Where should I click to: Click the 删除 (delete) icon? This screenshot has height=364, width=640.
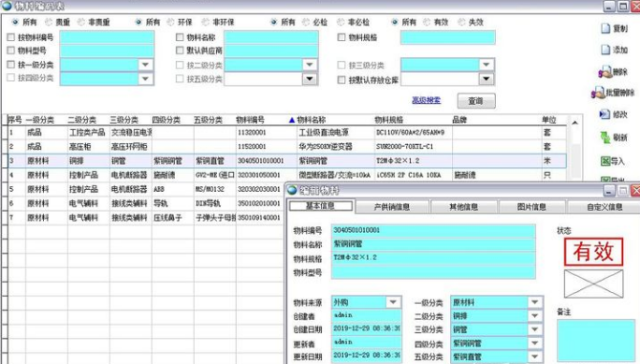coord(605,72)
